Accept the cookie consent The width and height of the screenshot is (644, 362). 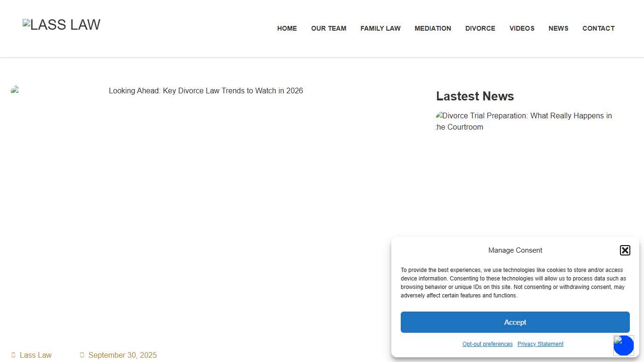[515, 322]
